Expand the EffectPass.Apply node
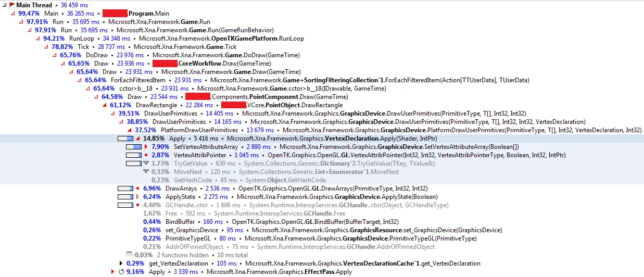The image size is (644, 277). coord(113,272)
